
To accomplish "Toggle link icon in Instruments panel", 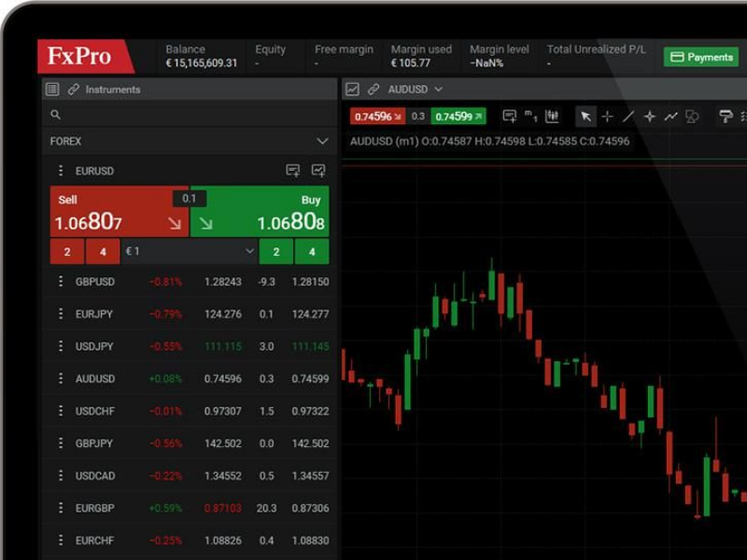I will 74,90.
